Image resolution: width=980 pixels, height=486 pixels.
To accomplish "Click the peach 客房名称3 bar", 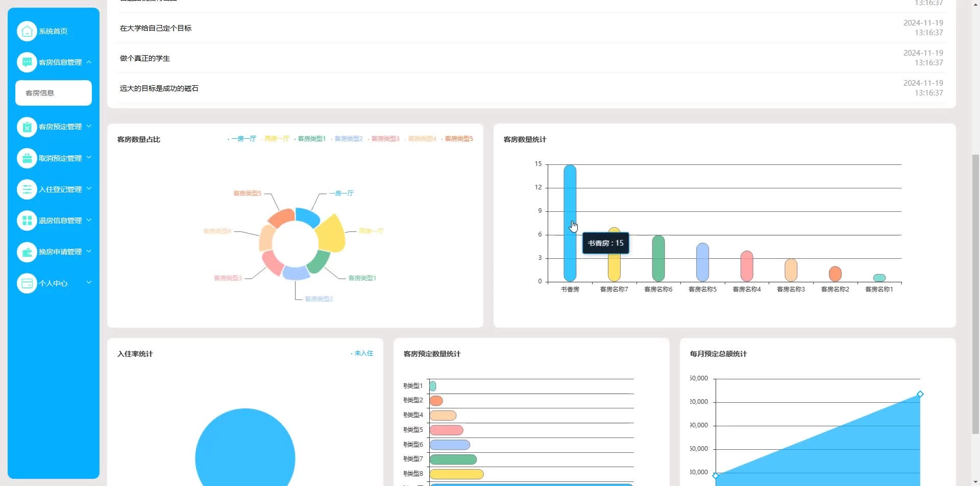I will click(x=791, y=270).
